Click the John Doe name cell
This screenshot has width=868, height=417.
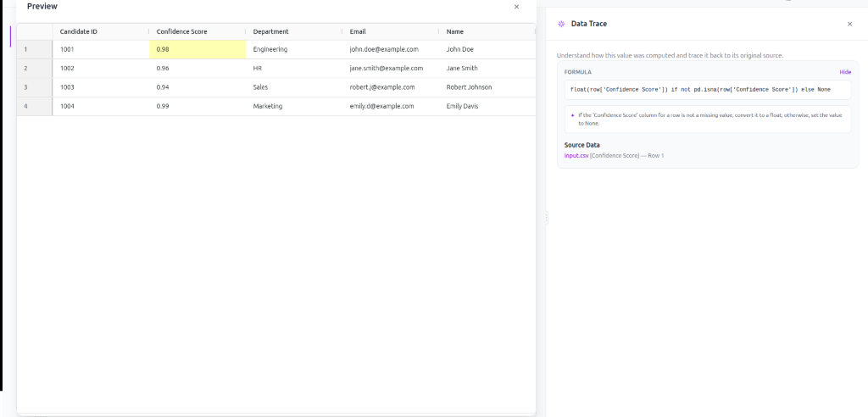487,49
